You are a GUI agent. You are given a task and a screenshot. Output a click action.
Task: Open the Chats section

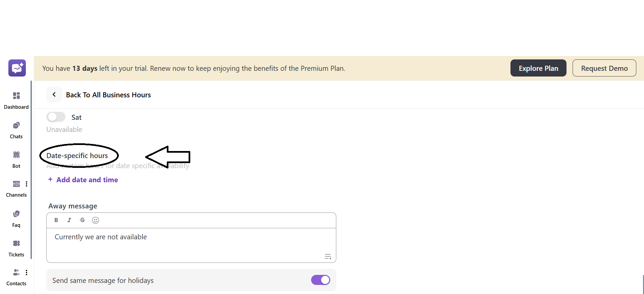tap(16, 130)
